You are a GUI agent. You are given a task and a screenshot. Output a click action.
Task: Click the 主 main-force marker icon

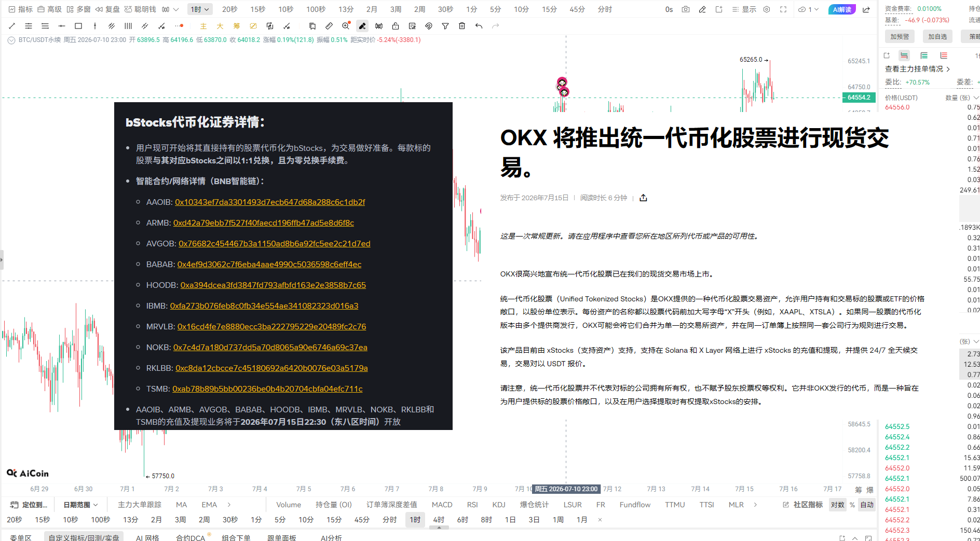203,26
